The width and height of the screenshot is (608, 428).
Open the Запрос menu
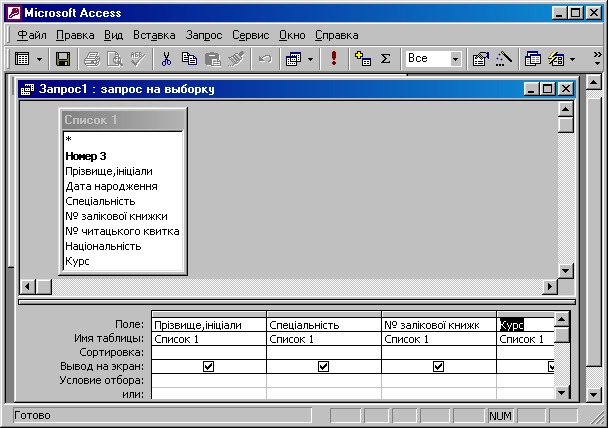pyautogui.click(x=204, y=35)
